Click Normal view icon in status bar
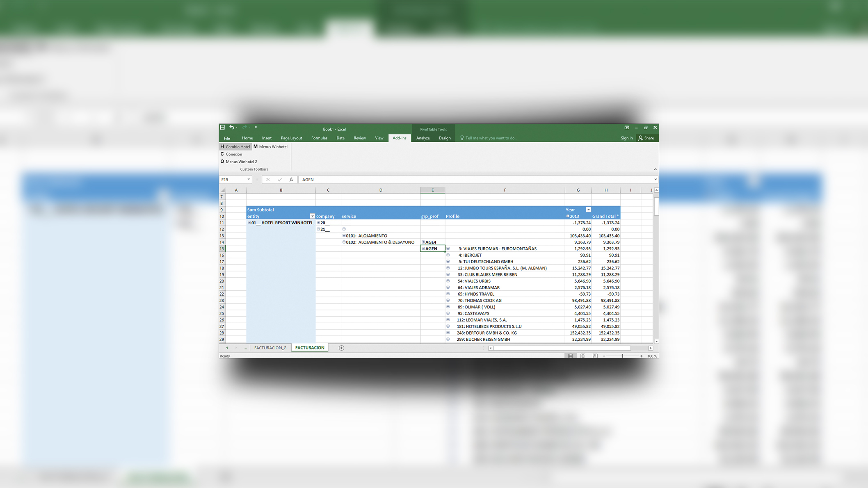Screen dimensions: 868x488 click(570, 356)
